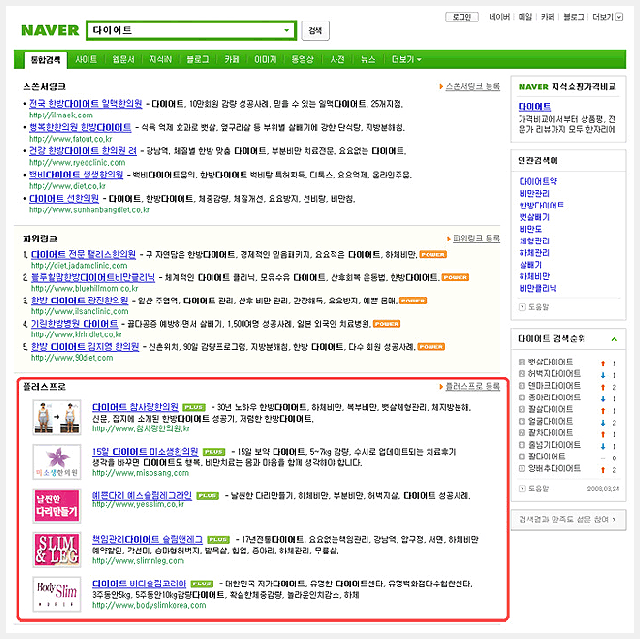
Task: Open the plus result with bodyslimkorea.com URL
Action: [139, 584]
